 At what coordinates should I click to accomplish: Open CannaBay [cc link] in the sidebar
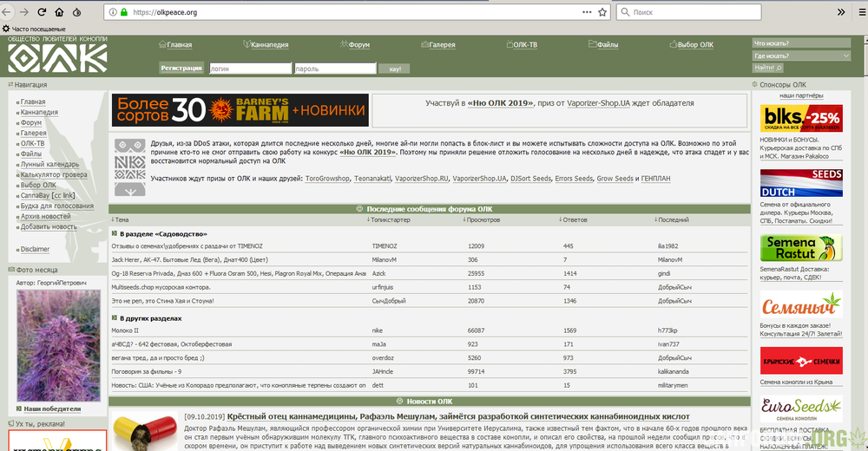coord(48,195)
